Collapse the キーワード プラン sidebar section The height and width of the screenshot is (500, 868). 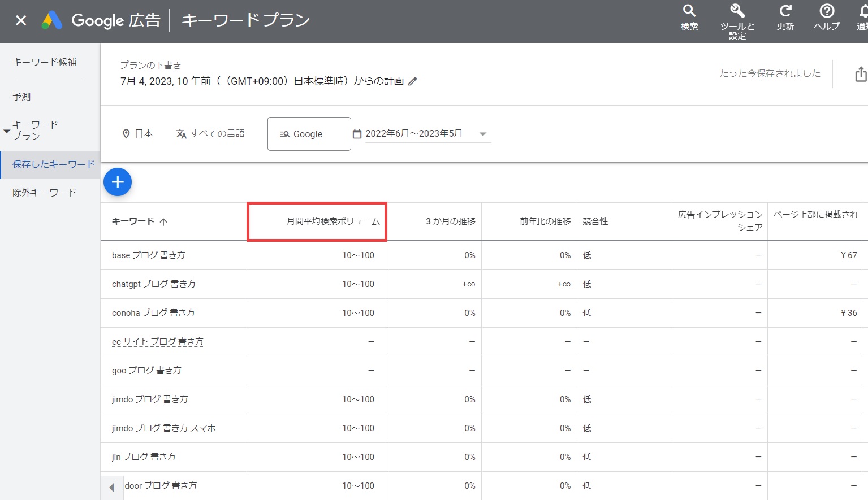pos(7,131)
